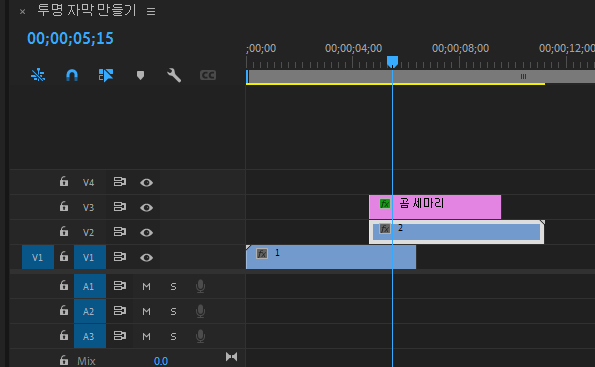This screenshot has height=367, width=595.
Task: Solo audio track A2
Action: 173,312
